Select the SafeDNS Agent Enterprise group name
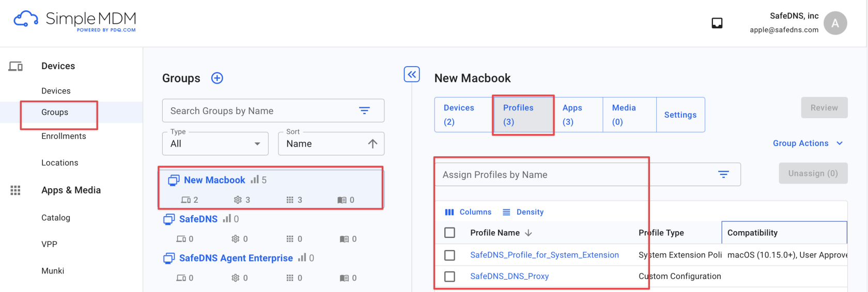868x292 pixels. point(236,258)
